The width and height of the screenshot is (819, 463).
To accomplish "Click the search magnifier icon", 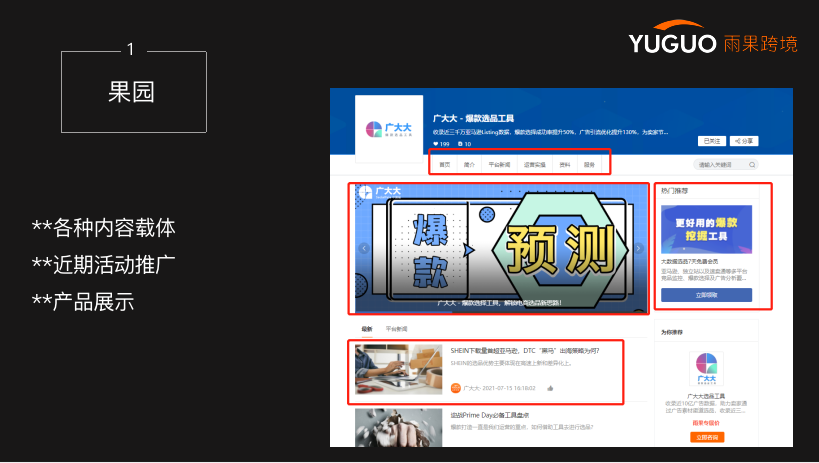I will tap(752, 165).
